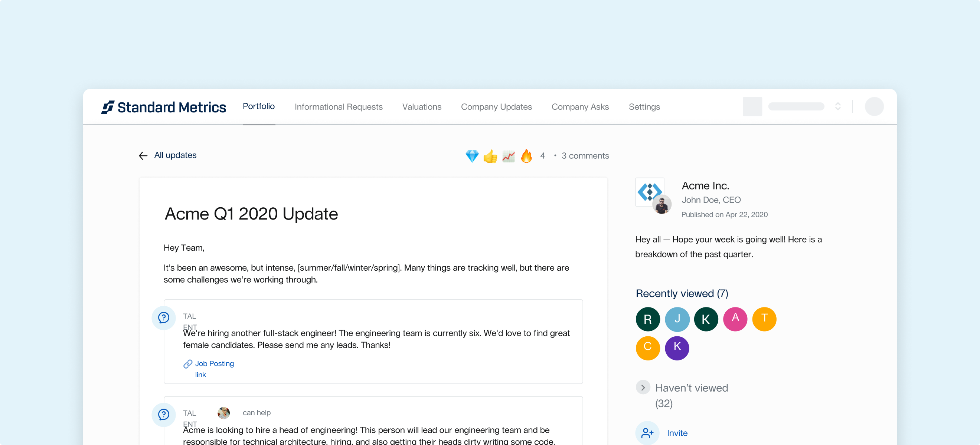Viewport: 980px width, 445px height.
Task: Click the Hey Team, greeting text
Action: tap(184, 248)
